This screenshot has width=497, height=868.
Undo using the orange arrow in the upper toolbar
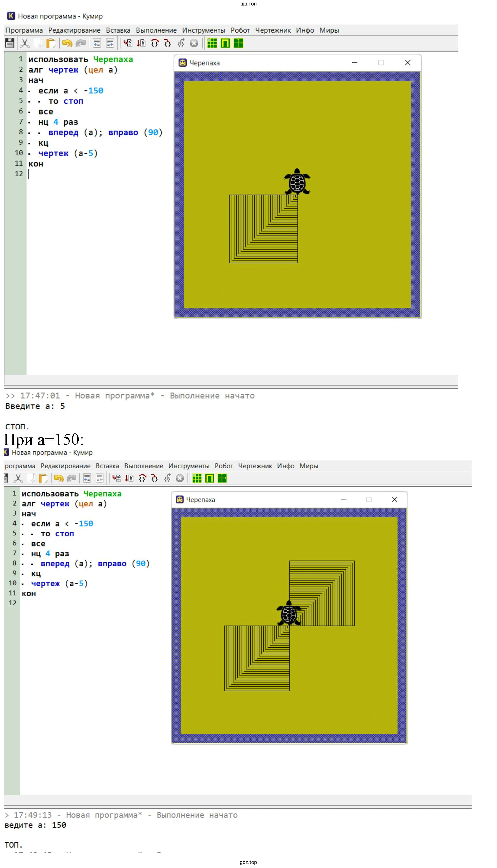click(x=67, y=43)
